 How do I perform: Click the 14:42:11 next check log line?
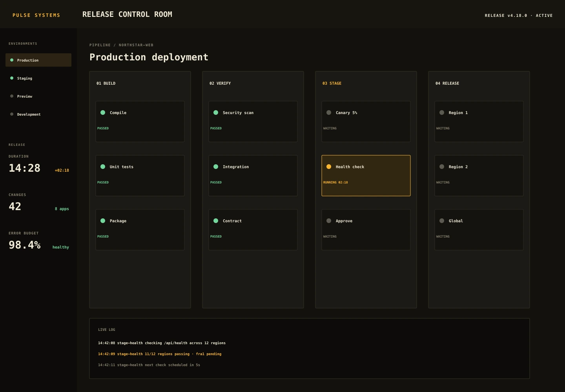tap(149, 365)
